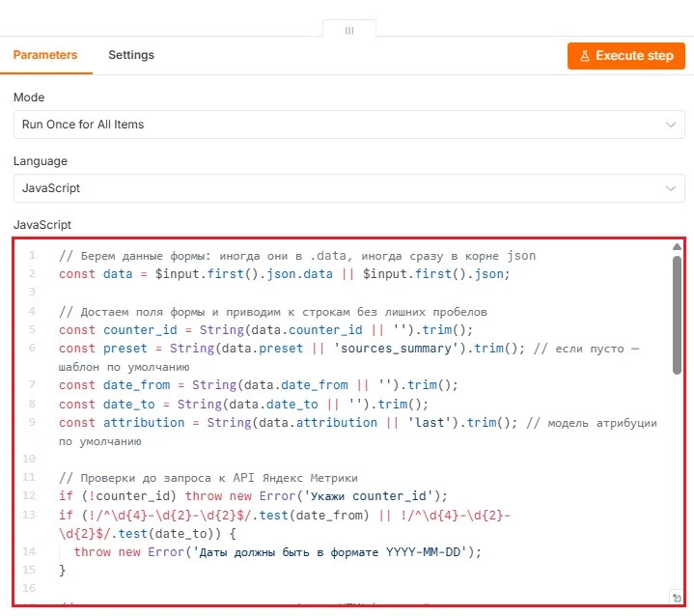Click the throw Error 'Даты должны быть' line
Viewport: 694px width, 616px height.
point(278,551)
